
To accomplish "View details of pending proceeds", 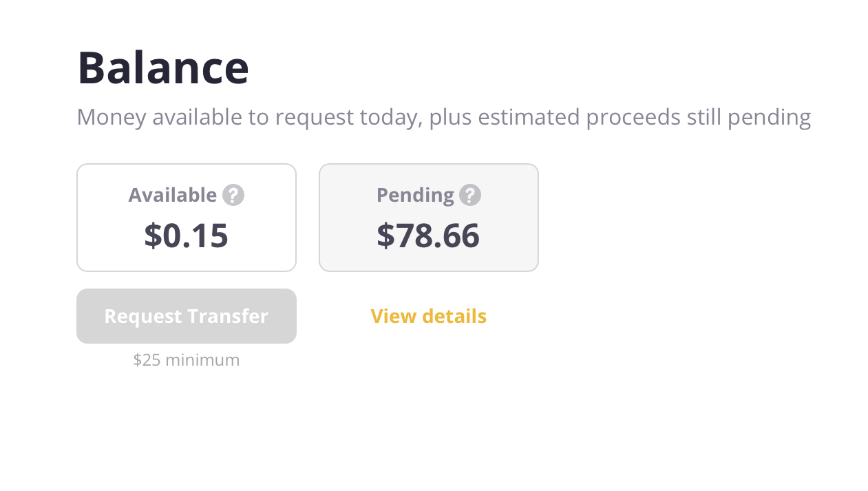I will click(428, 316).
